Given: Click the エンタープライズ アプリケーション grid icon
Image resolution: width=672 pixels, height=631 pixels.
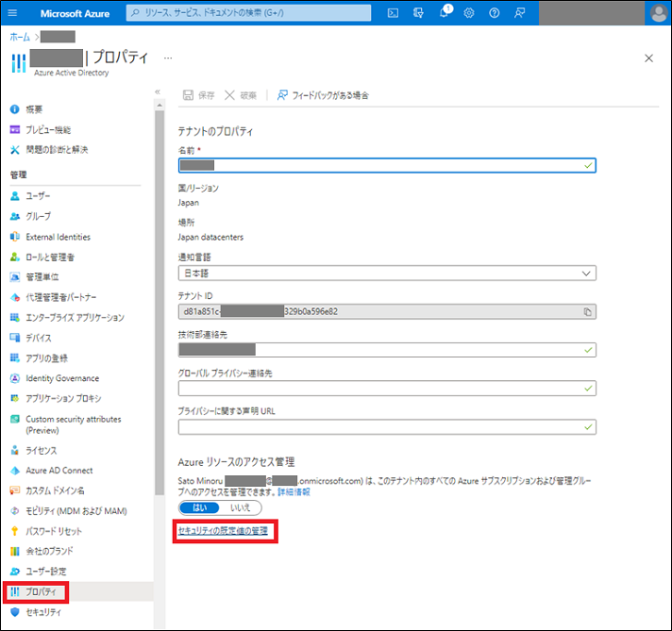Looking at the screenshot, I should point(14,318).
